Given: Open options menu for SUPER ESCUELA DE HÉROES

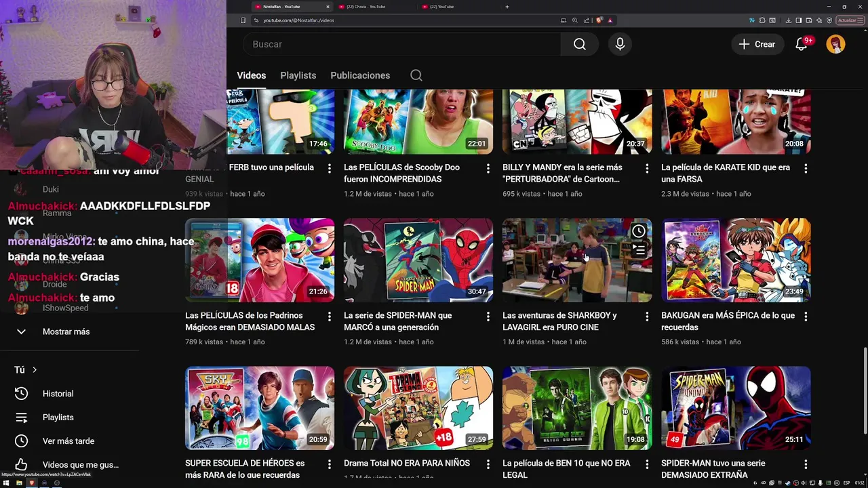Looking at the screenshot, I should point(329,464).
